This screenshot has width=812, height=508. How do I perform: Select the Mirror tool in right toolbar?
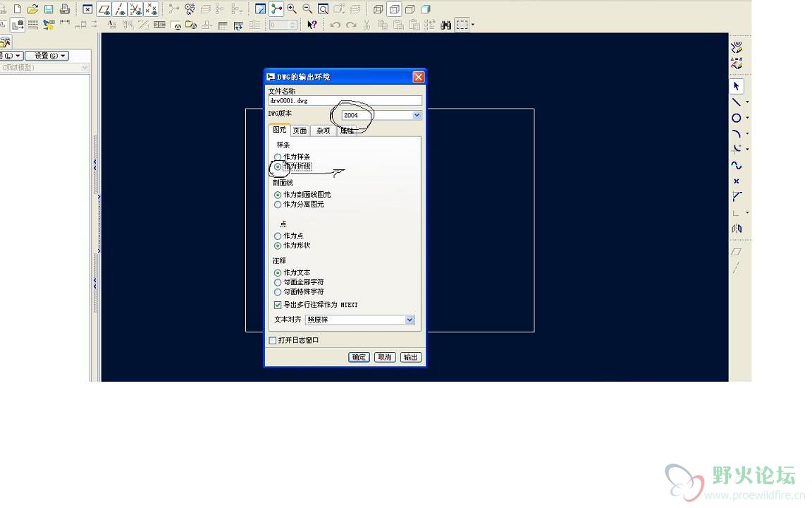tap(736, 229)
